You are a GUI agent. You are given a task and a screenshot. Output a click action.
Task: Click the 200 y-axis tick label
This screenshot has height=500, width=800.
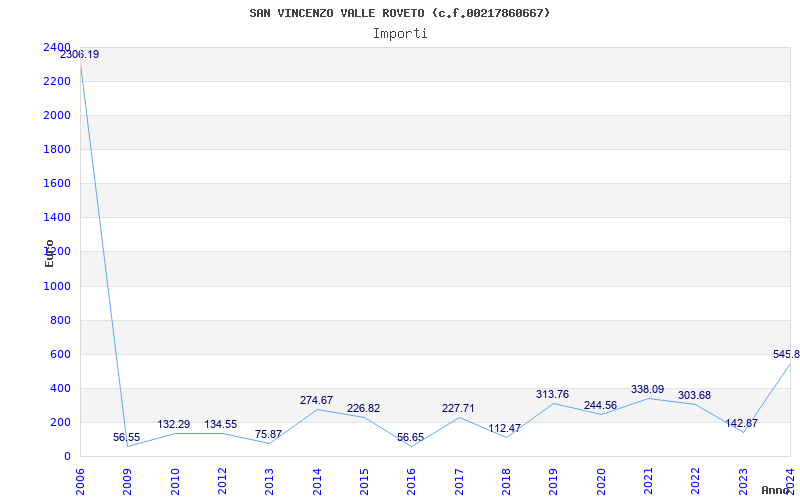(x=60, y=422)
